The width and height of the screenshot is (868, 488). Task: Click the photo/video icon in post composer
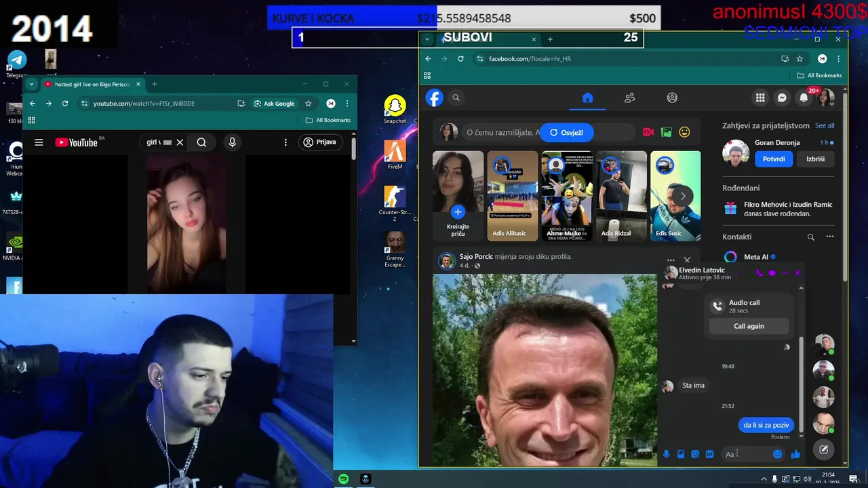[667, 132]
